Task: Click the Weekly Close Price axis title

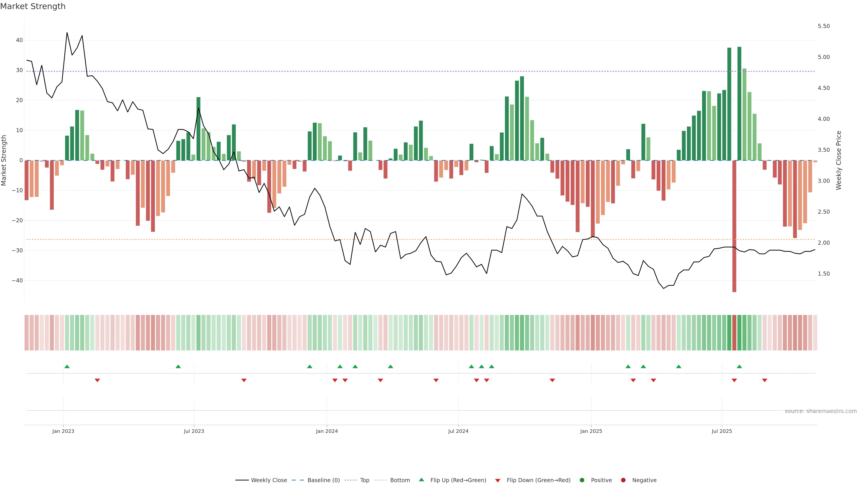Action: [x=839, y=160]
